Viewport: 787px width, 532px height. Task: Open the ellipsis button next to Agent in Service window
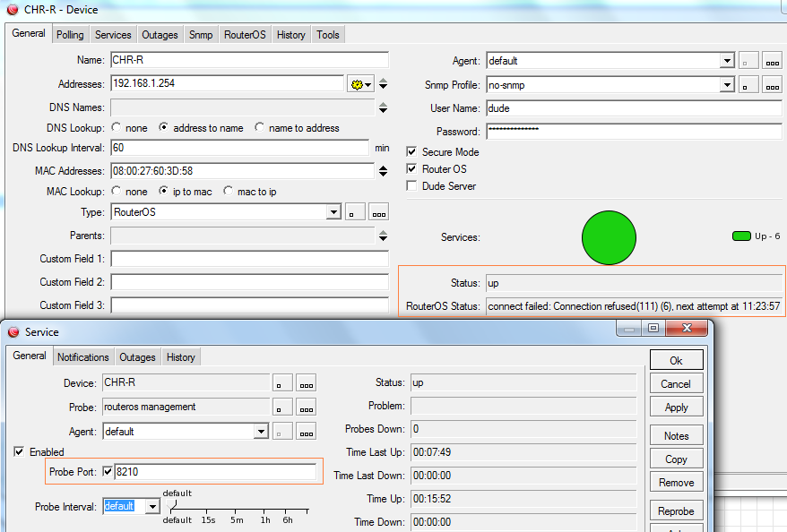(x=307, y=432)
